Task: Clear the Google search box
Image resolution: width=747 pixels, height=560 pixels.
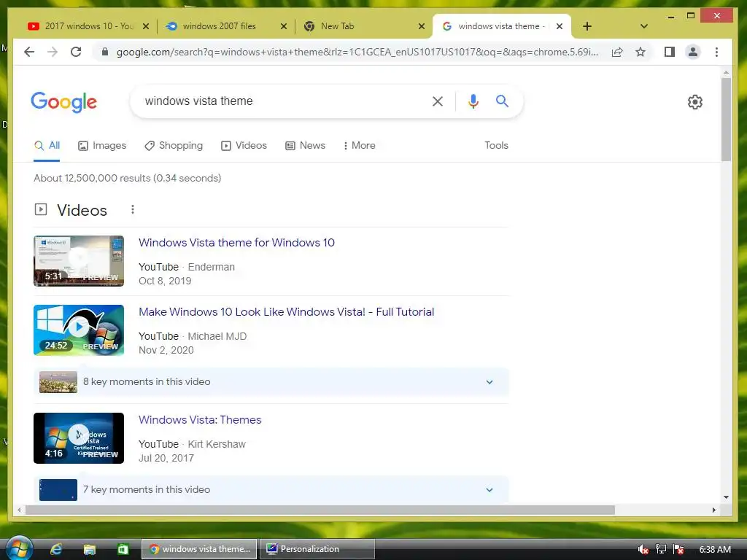Action: click(x=438, y=101)
